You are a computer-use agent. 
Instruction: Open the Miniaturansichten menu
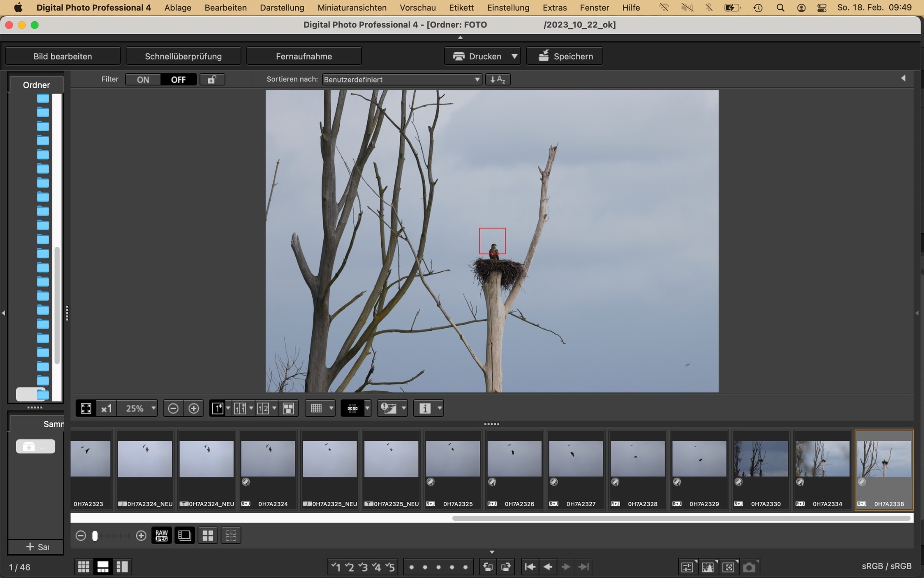click(x=352, y=8)
